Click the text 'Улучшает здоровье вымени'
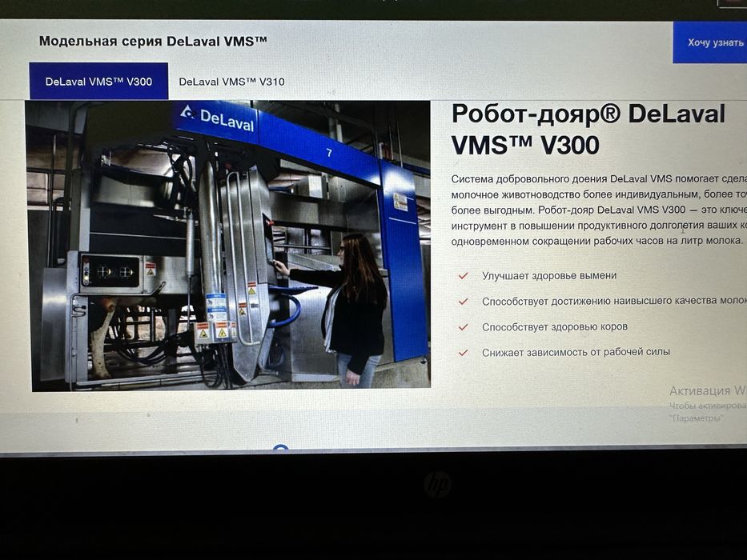 549,276
